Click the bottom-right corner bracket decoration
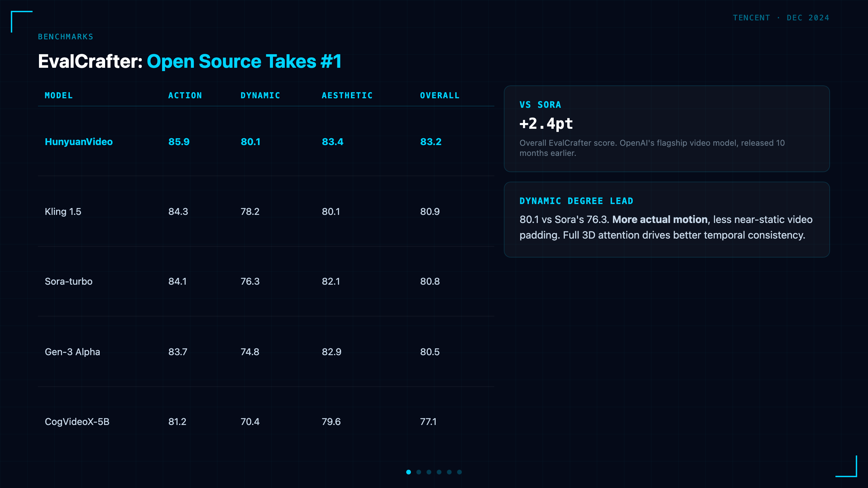The width and height of the screenshot is (868, 488). [x=846, y=466]
